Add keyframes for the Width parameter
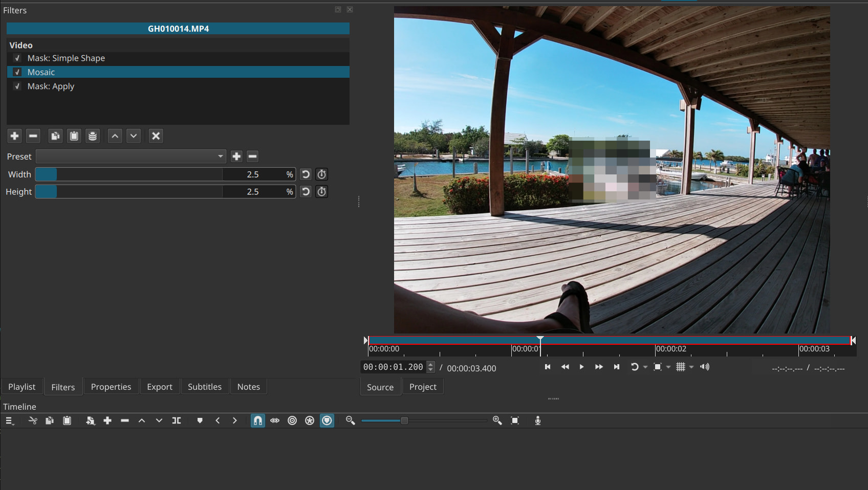The image size is (868, 490). point(321,174)
